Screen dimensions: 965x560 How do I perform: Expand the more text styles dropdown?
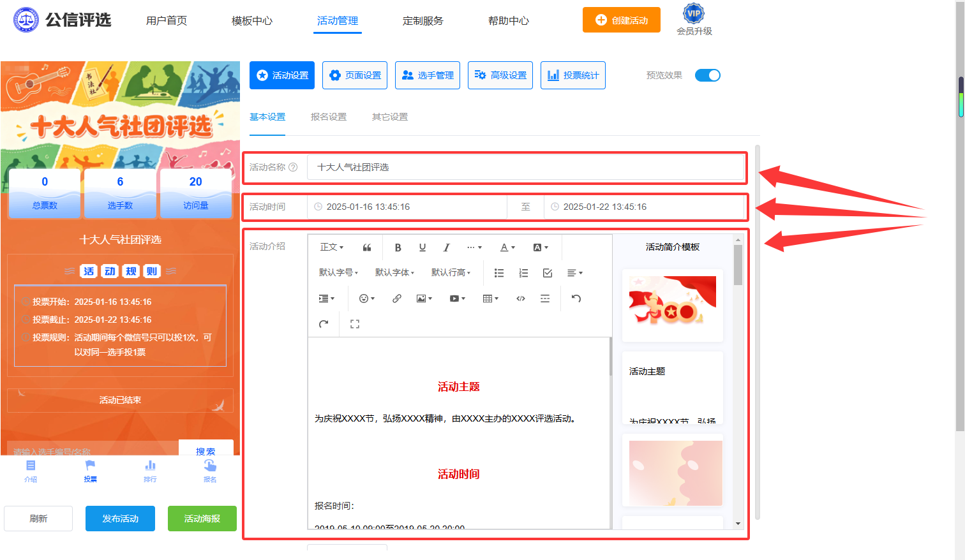[x=474, y=247]
